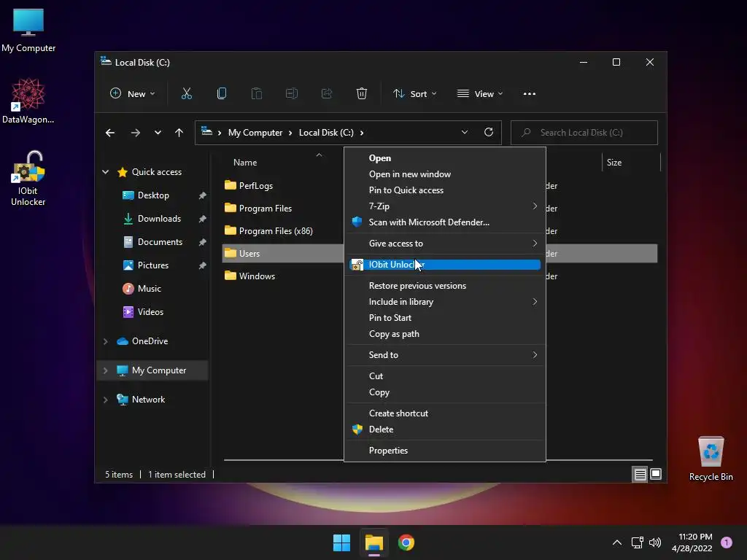This screenshot has height=560, width=747.
Task: Open the 7-Zip submenu
Action: click(x=445, y=206)
